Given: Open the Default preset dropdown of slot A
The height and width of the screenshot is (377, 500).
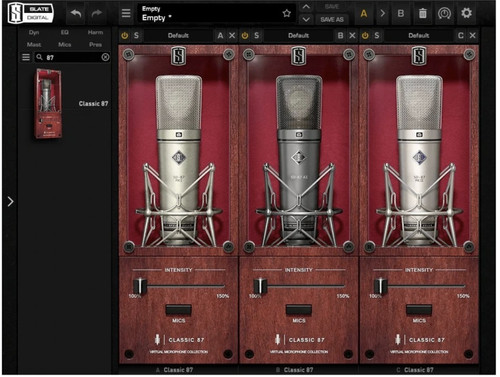Looking at the screenshot, I should (x=178, y=35).
